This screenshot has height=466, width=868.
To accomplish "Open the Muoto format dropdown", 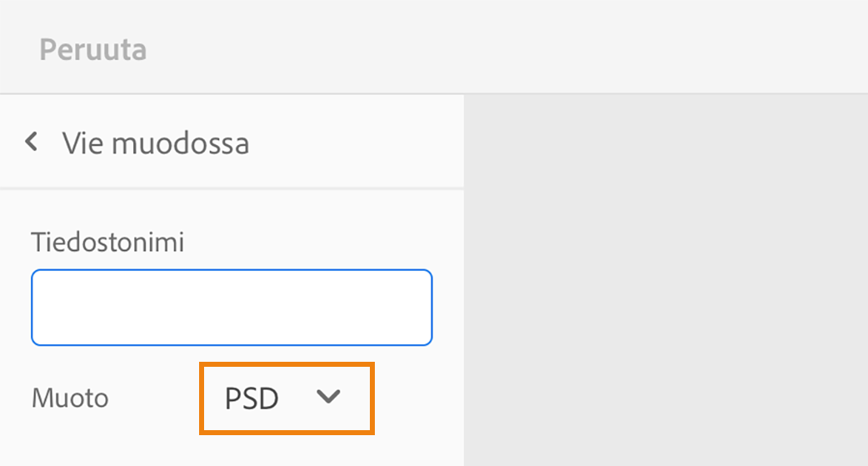I will (286, 398).
